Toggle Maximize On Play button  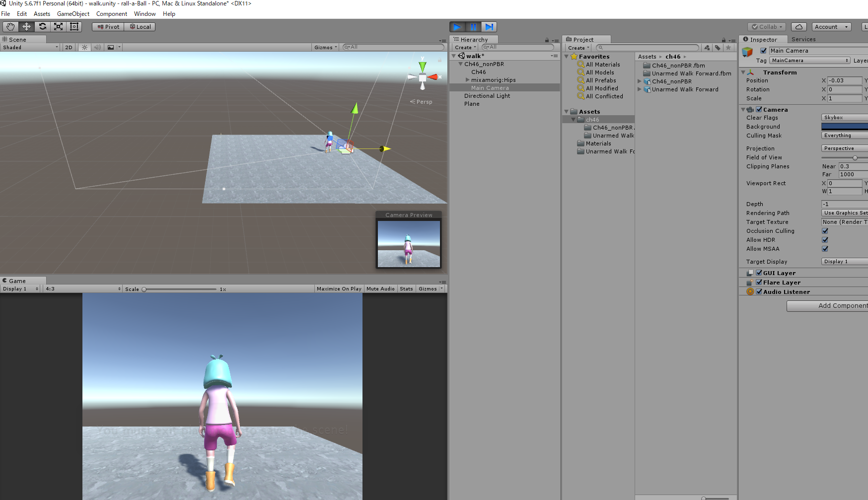pos(339,289)
